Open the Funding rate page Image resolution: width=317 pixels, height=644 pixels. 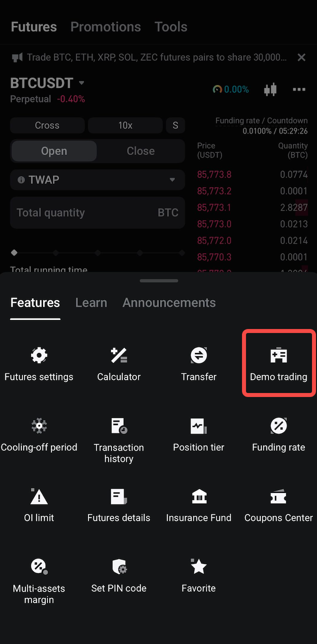coord(278,433)
